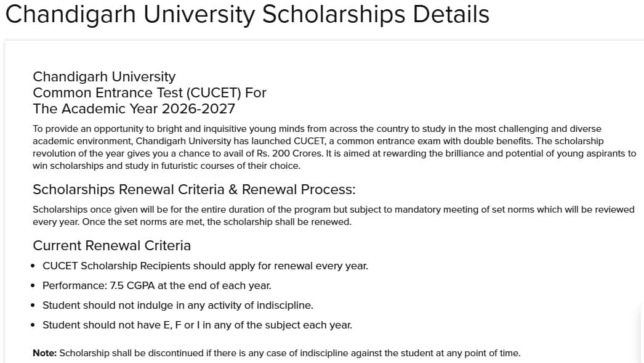Click the bullet dot before 'Student should not have'
The image size is (644, 363).
point(33,325)
